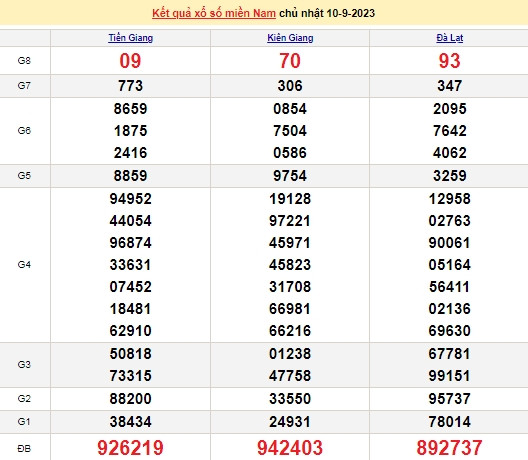Click the G4 number '66981'
The width and height of the screenshot is (528, 460).
(290, 309)
